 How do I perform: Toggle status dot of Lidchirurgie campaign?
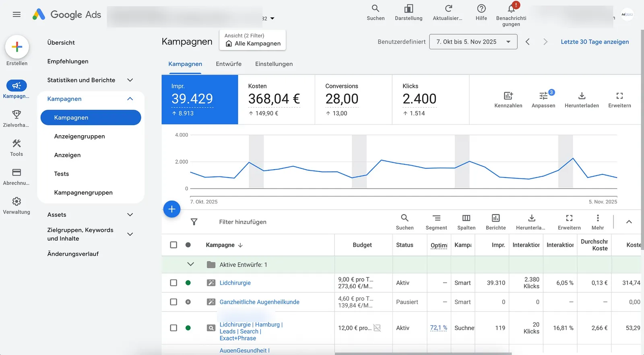coord(188,283)
